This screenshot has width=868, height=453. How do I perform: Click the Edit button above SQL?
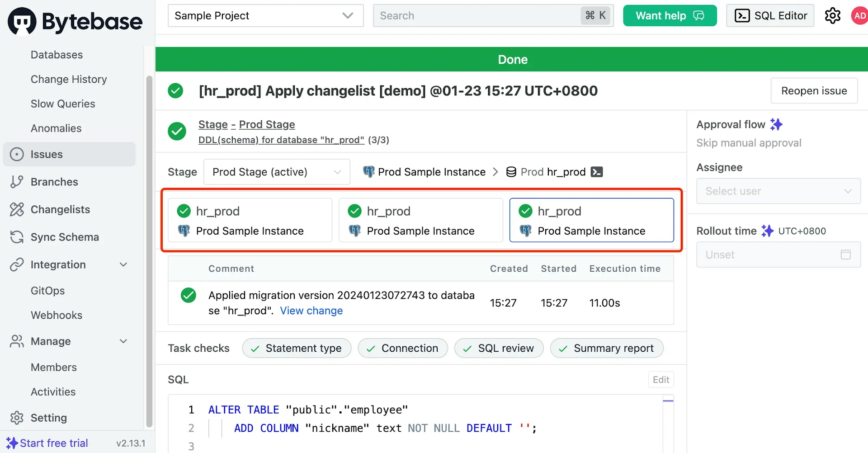click(x=660, y=380)
